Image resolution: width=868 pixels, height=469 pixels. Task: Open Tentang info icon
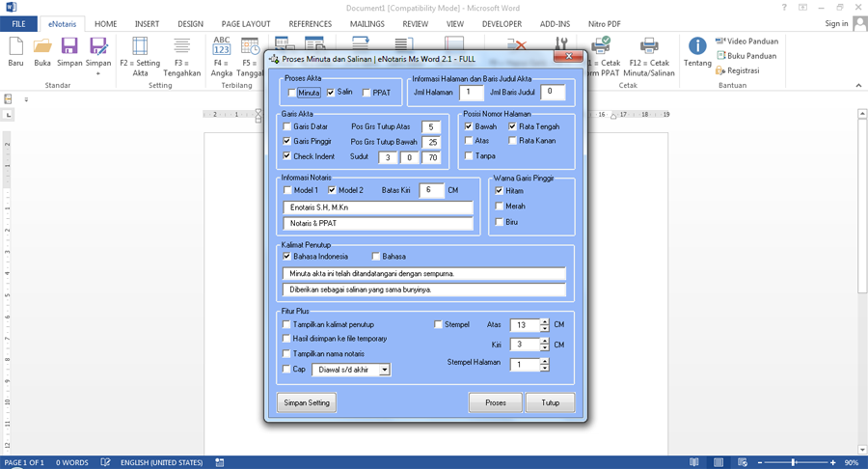[x=697, y=46]
